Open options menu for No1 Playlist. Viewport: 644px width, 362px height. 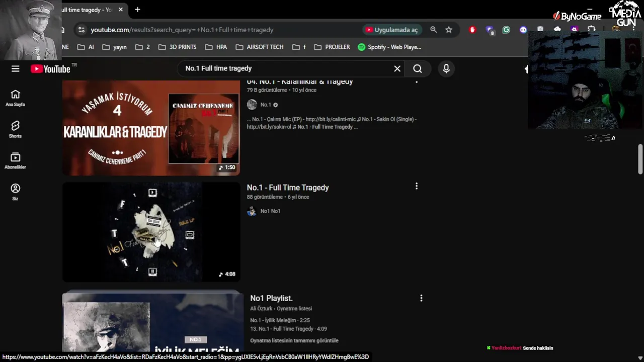[421, 298]
